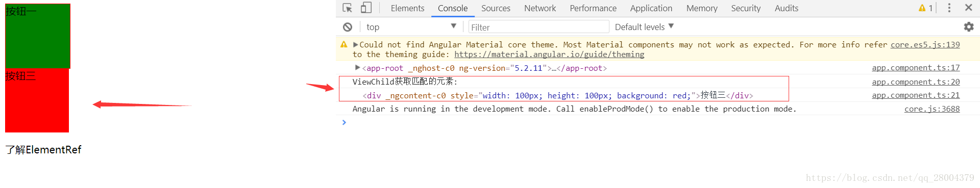Activate the inspect element picker icon
Viewport: 980px width, 188px height.
click(x=348, y=8)
